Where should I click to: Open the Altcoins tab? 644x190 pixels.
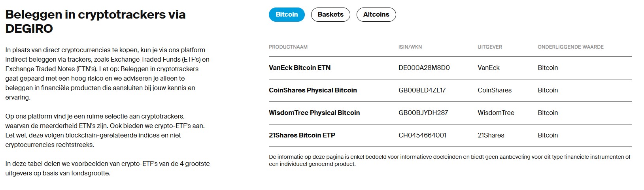pos(376,15)
